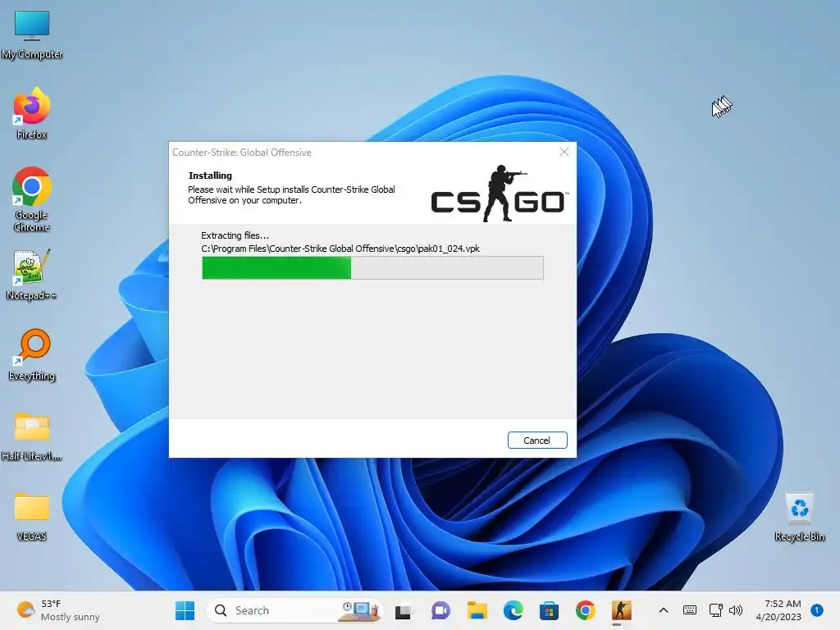Click the search highlight image in search box

point(360,610)
